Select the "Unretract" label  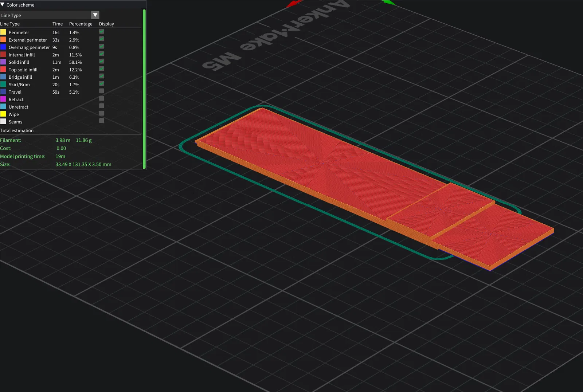[19, 107]
